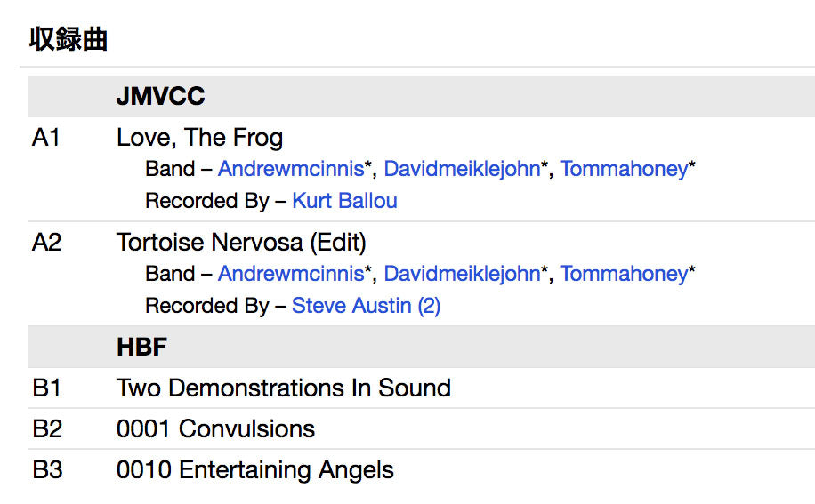Open Davidmeiklejohn link under Tortoise Nervosa
The width and height of the screenshot is (815, 504).
462,274
